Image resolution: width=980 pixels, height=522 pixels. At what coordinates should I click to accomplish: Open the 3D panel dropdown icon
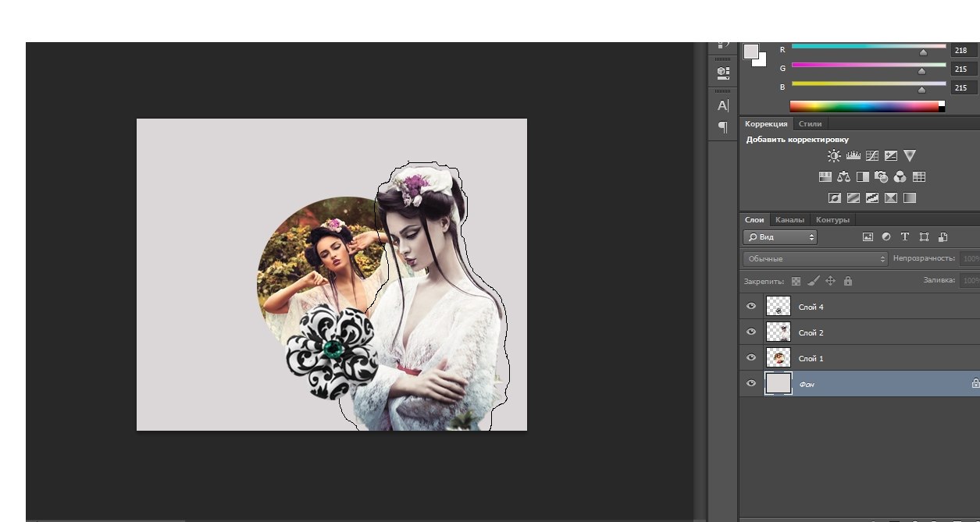pos(723,73)
